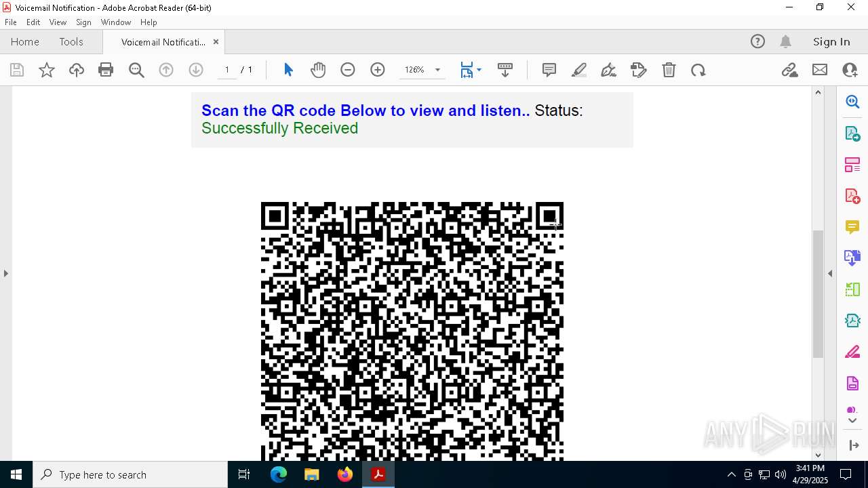Open File Explorer from the taskbar
This screenshot has width=868, height=488.
pyautogui.click(x=312, y=474)
